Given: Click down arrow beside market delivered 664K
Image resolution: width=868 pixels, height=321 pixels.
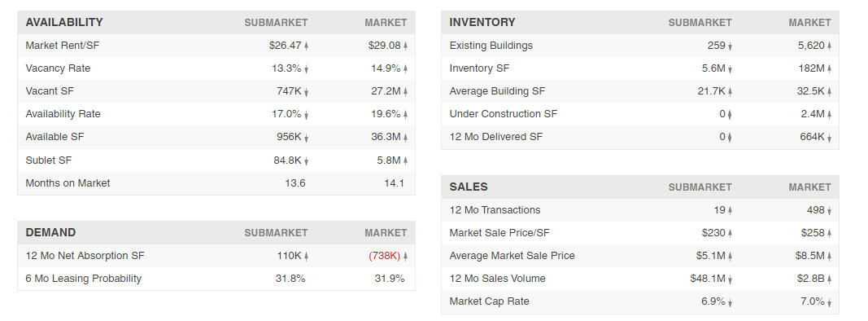Looking at the screenshot, I should coord(829,138).
